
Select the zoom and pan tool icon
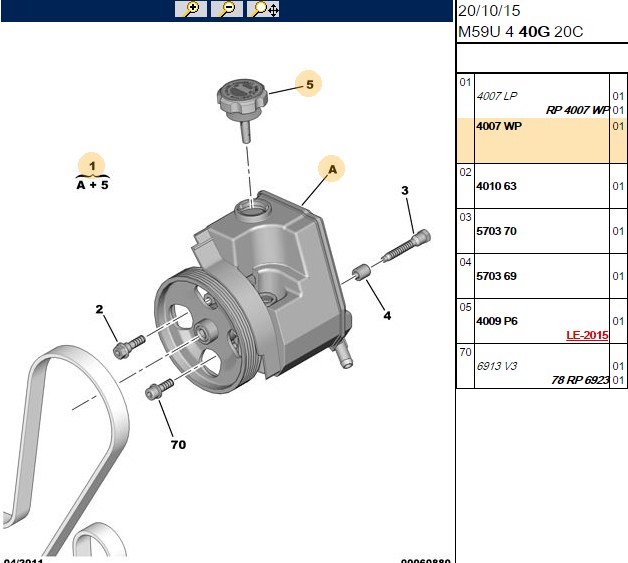[x=263, y=9]
